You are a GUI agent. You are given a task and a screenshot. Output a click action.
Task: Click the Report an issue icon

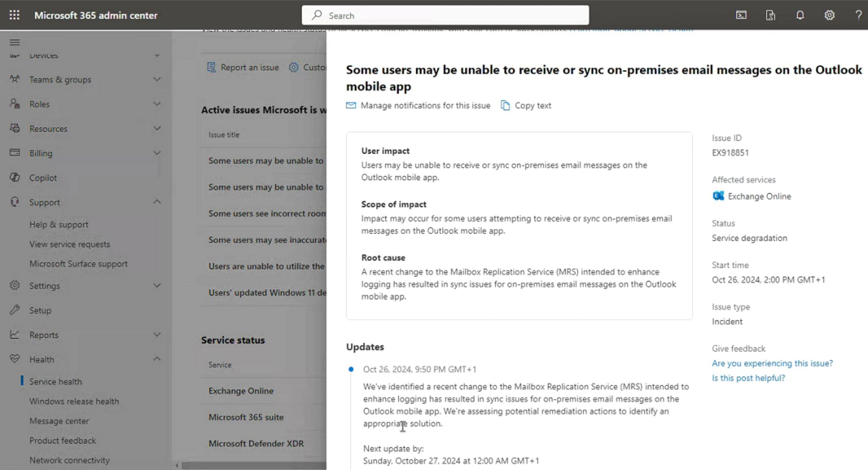coord(211,67)
